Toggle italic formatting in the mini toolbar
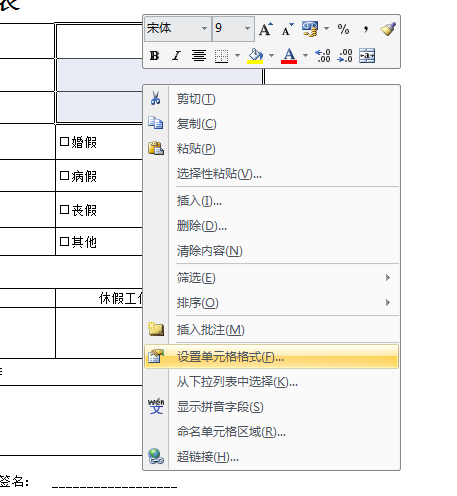The height and width of the screenshot is (496, 457). 176,56
